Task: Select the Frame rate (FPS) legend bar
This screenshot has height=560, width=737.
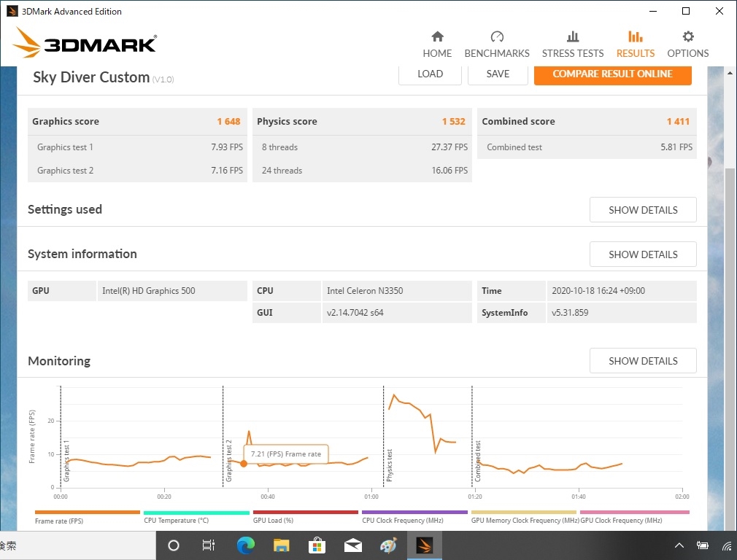Action: tap(88, 513)
